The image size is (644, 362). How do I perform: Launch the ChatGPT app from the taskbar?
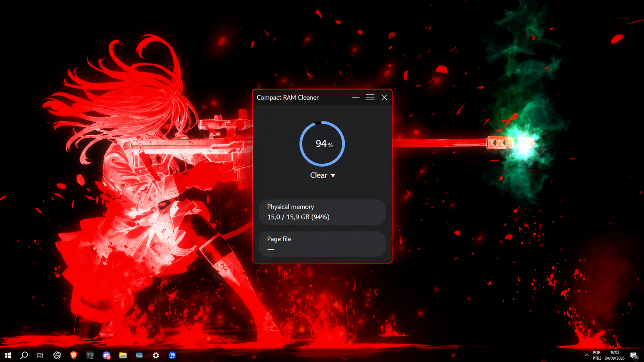pyautogui.click(x=57, y=355)
